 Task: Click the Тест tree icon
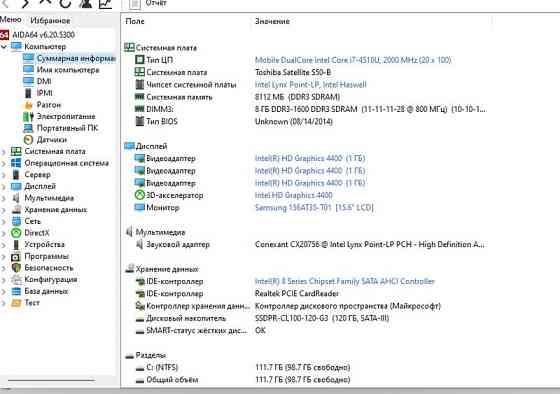16,303
